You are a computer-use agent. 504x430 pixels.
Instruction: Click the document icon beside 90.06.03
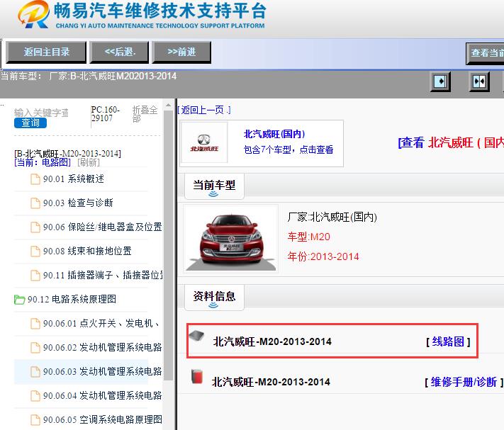pyautogui.click(x=35, y=372)
